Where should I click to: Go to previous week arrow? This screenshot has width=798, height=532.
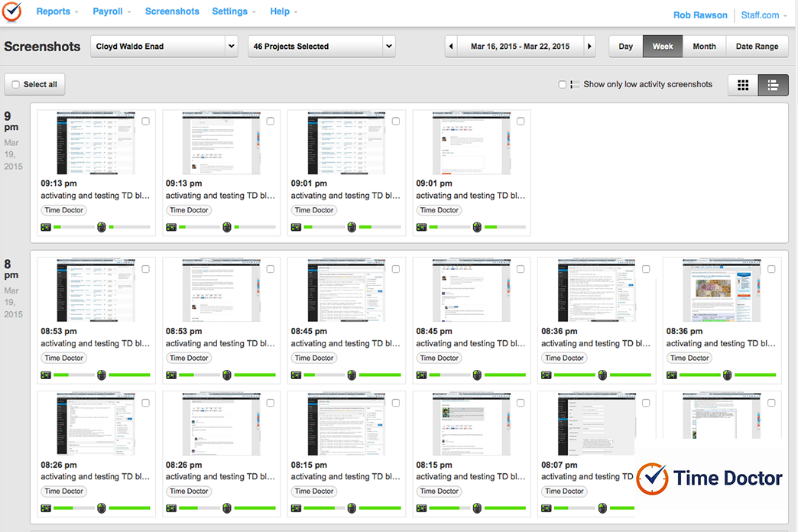coord(452,47)
